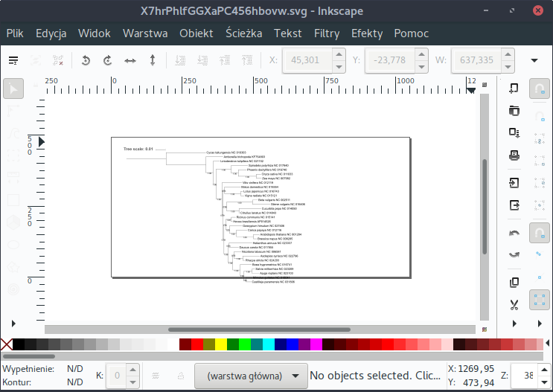Click the Import file icon
This screenshot has height=392, width=553.
click(x=514, y=181)
